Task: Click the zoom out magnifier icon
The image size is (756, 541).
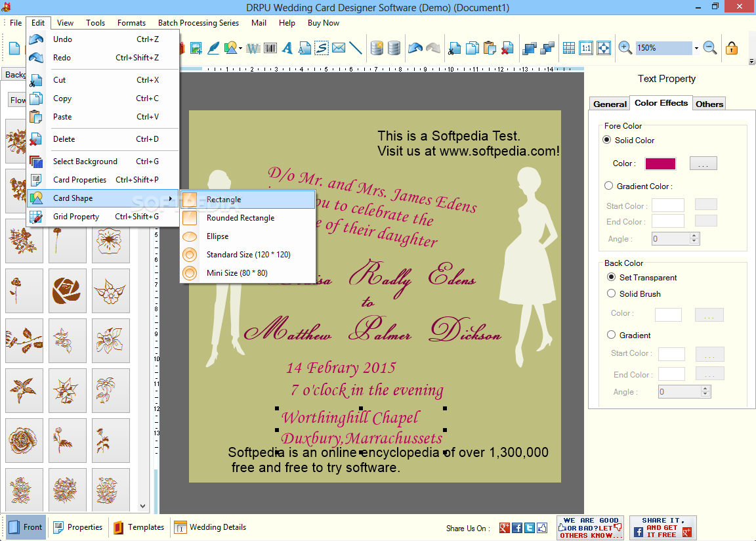Action: pyautogui.click(x=709, y=48)
